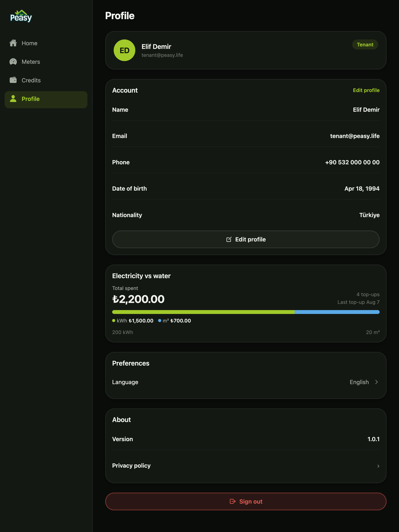Click the 4 top-ups text
The width and height of the screenshot is (399, 532).
pos(368,294)
